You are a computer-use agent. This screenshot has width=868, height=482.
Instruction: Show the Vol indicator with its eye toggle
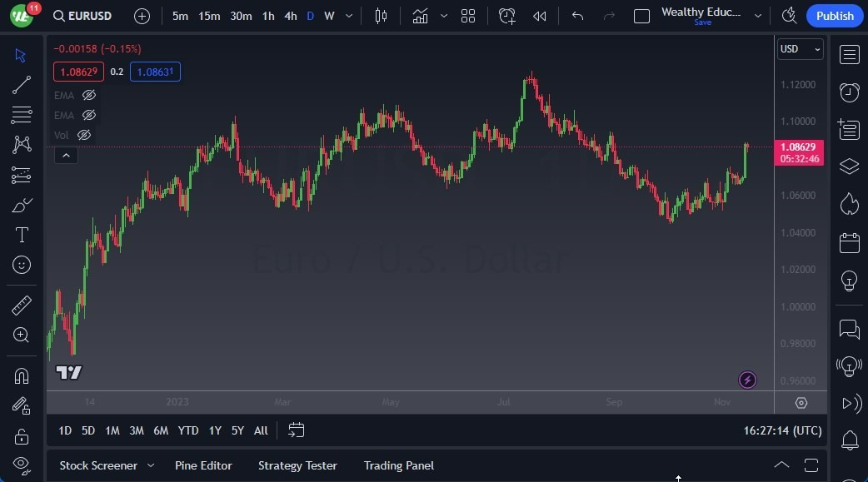coord(83,134)
